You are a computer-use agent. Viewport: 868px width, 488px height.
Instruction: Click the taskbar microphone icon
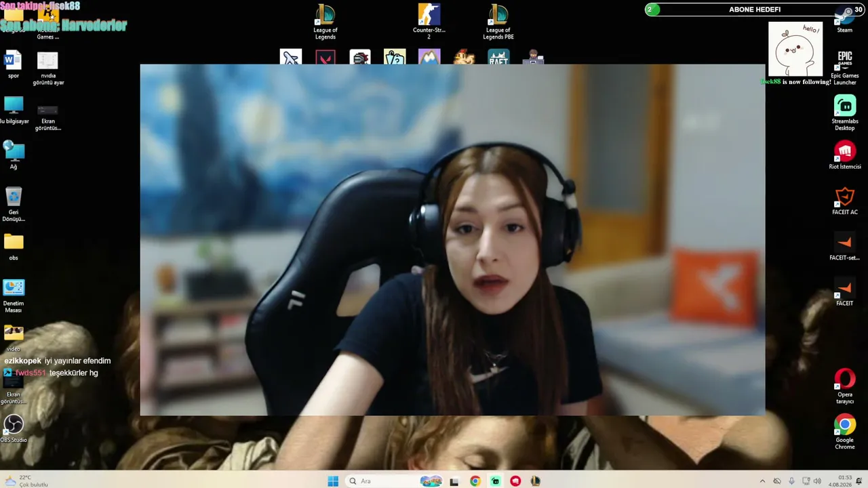tap(791, 481)
